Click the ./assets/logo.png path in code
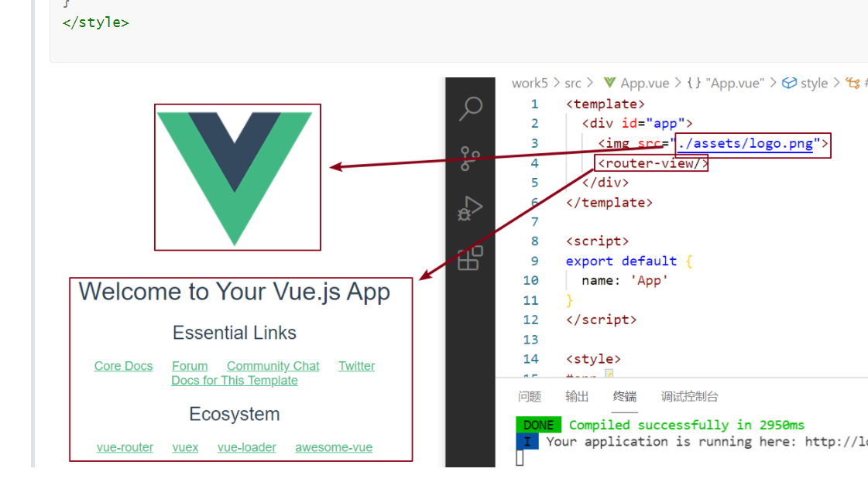The height and width of the screenshot is (489, 868). pos(745,144)
